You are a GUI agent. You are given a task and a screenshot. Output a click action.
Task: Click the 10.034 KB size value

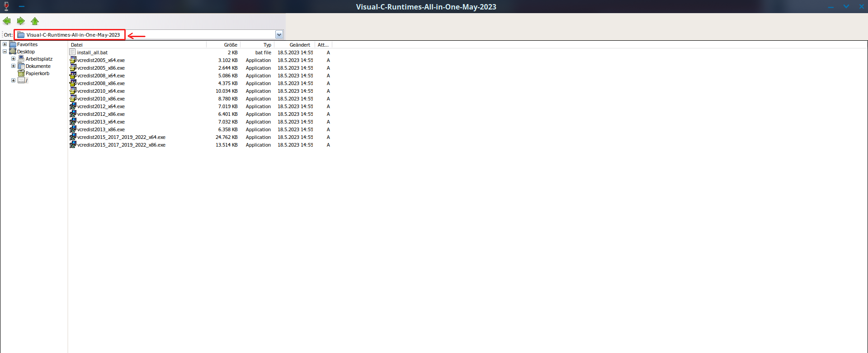(x=226, y=91)
